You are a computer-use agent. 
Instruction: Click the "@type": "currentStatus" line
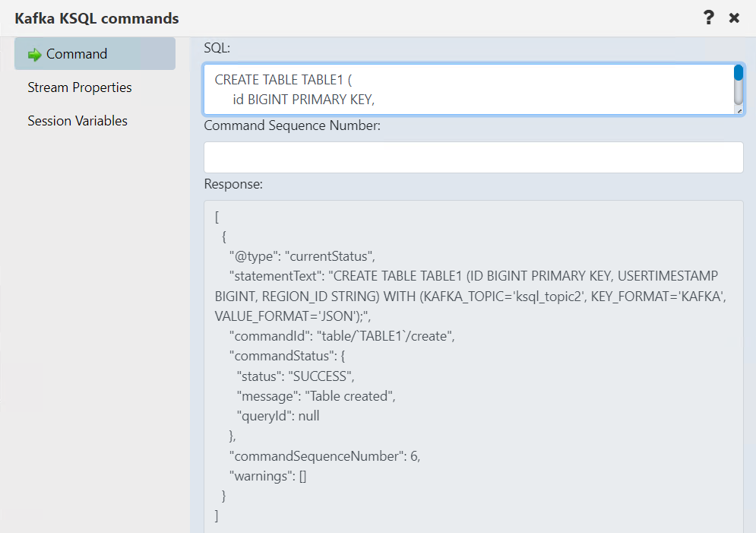pos(302,256)
